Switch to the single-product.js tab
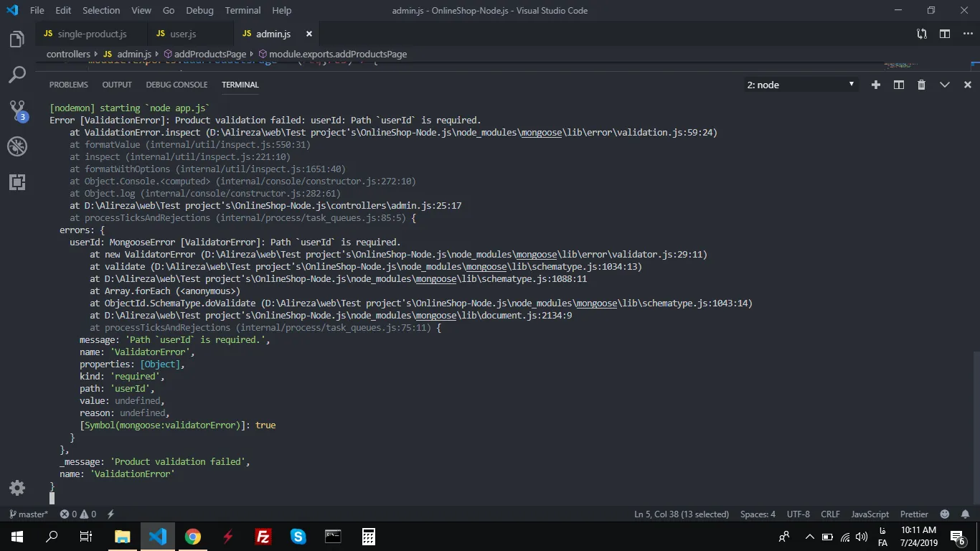This screenshot has width=980, height=551. pyautogui.click(x=90, y=34)
